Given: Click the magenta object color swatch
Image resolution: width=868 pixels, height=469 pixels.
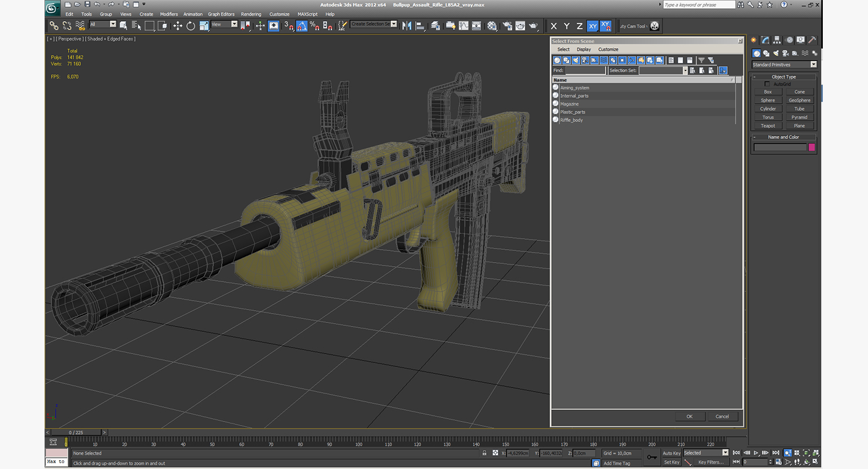Looking at the screenshot, I should (812, 147).
